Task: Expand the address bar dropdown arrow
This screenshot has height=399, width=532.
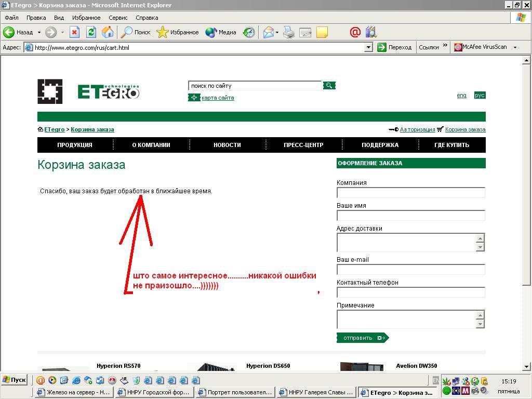Action: [368, 47]
